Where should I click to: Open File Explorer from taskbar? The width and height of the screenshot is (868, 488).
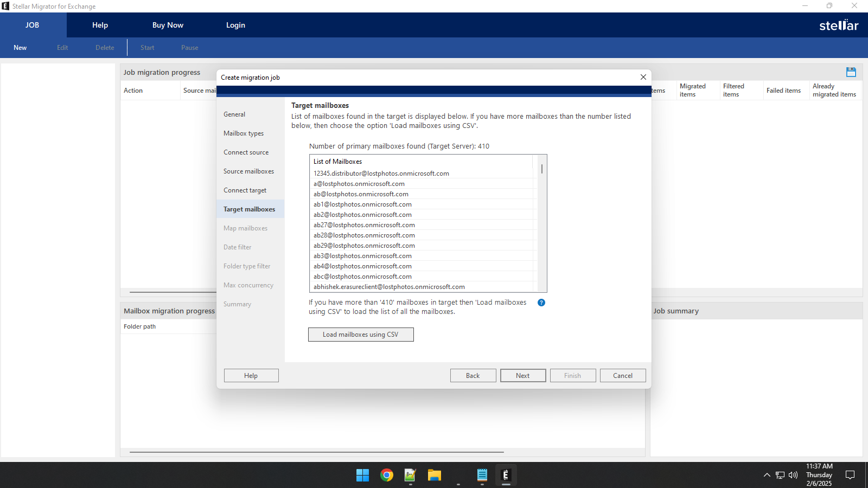pyautogui.click(x=434, y=476)
